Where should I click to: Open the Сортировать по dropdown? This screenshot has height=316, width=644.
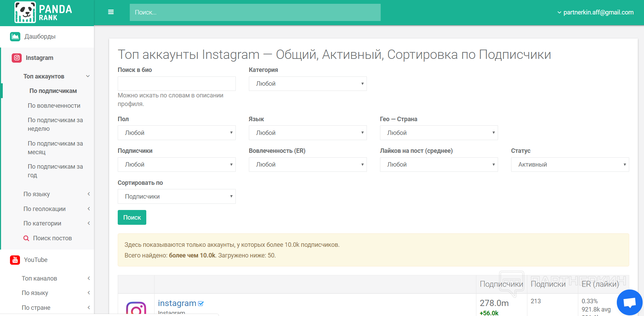coord(177,197)
